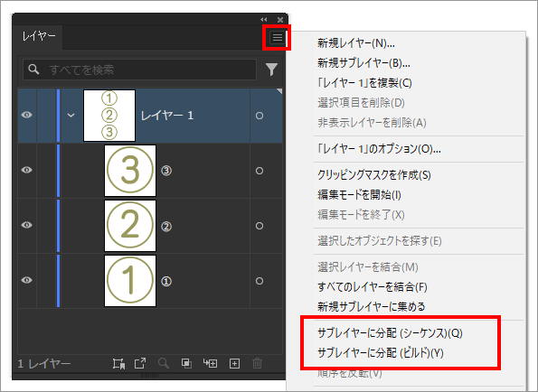The width and height of the screenshot is (538, 392).
Task: Open the Layers panel hamburger menu
Action: pyautogui.click(x=278, y=37)
